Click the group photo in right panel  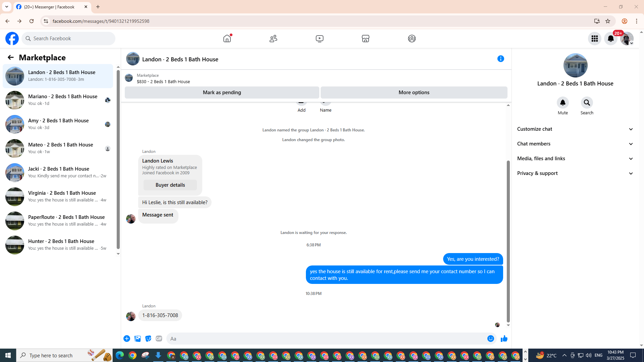coord(575,65)
